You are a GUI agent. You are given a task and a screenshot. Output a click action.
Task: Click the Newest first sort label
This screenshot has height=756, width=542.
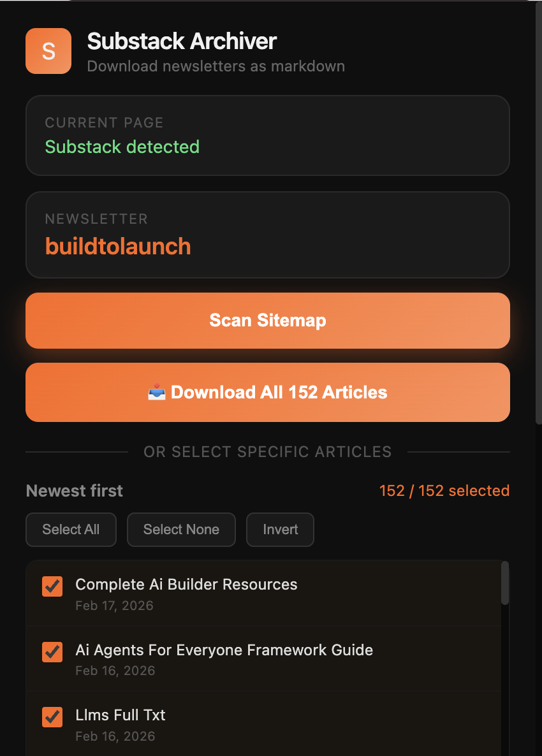pos(74,491)
